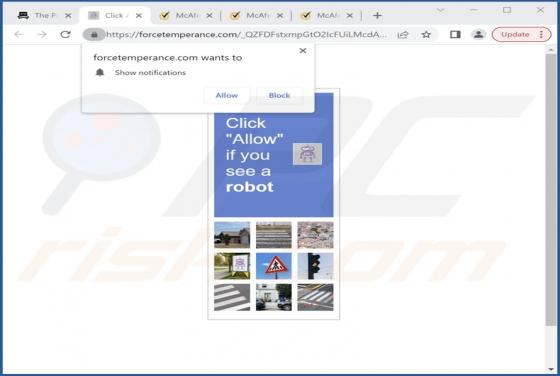Open the user profile avatar icon
Viewport: 560px width, 376px height.
[x=479, y=35]
